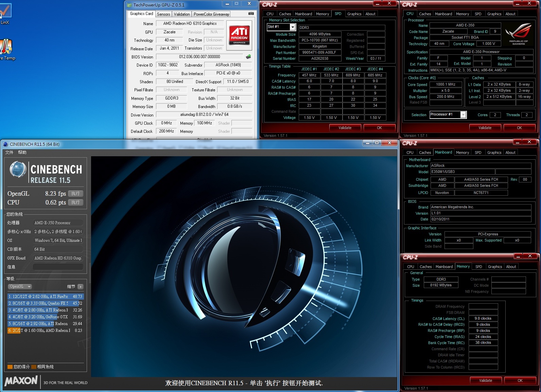Open the Graphics tab in Mainboard CPU-Z window
541x392 pixels.
pos(494,153)
